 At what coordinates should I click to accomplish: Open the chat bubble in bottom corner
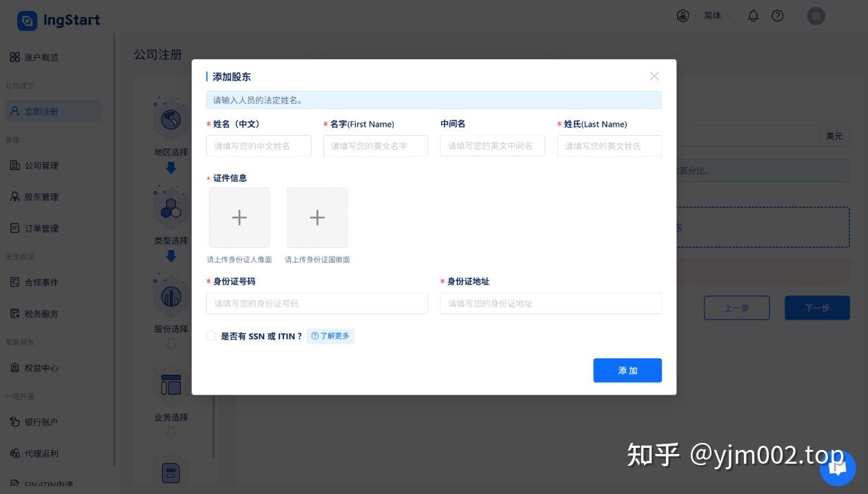(x=837, y=468)
